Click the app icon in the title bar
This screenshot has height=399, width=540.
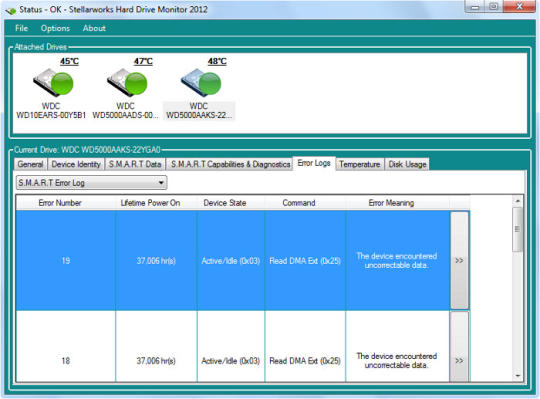click(11, 10)
